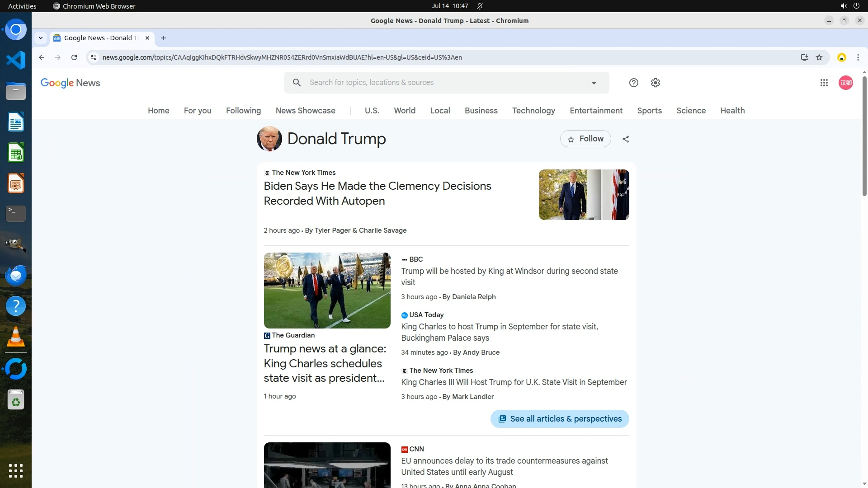Open VLC media player from dock
Screen dimensions: 868x488
16,337
